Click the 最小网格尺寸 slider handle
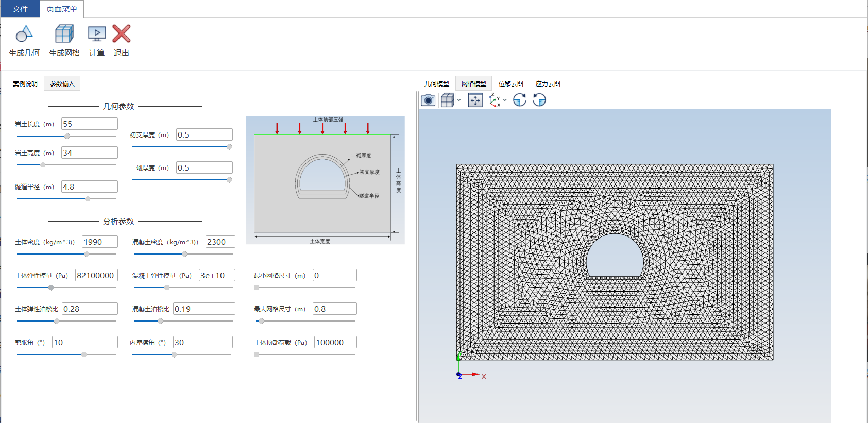The height and width of the screenshot is (423, 868). click(x=257, y=287)
